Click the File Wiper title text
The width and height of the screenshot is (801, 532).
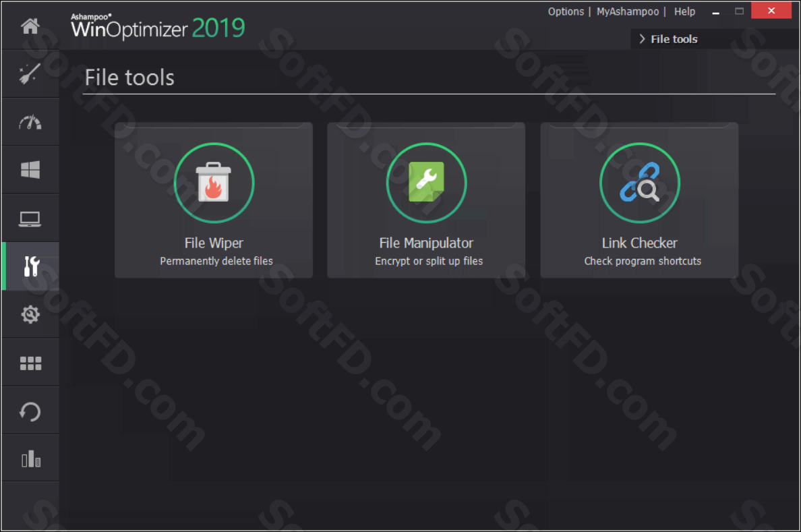point(214,243)
